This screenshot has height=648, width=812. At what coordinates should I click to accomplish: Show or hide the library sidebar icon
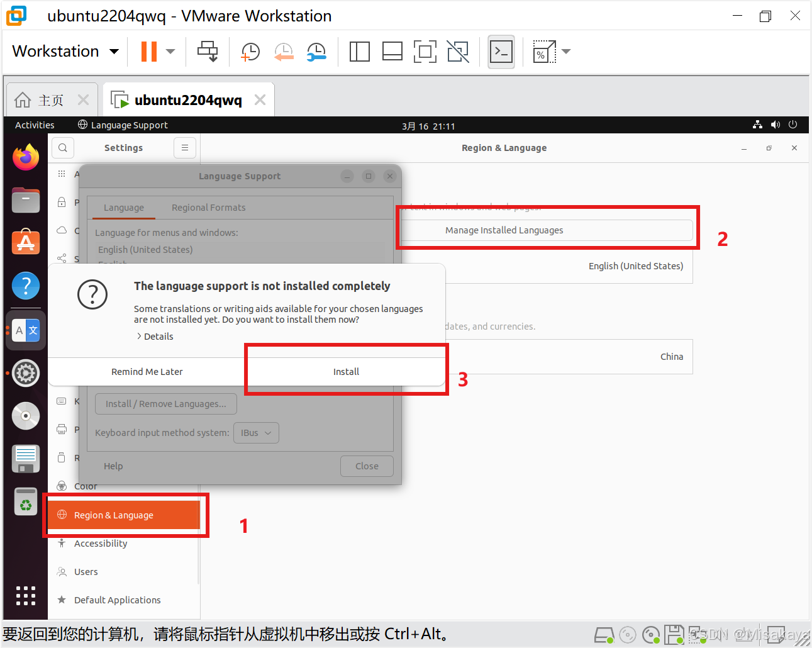[359, 52]
